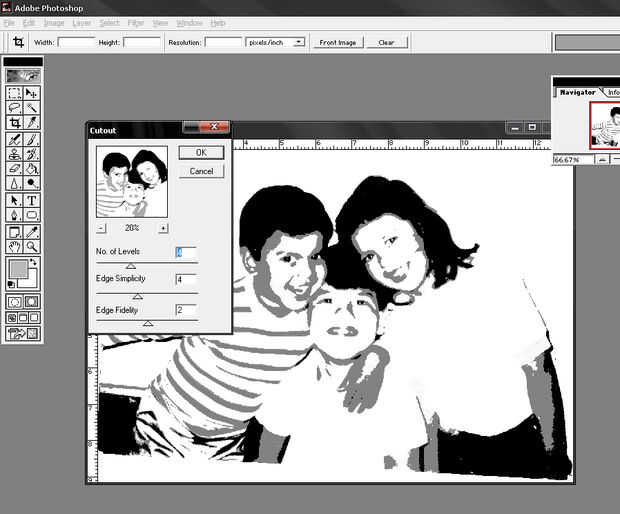Switch to Quick Mask mode
The width and height of the screenshot is (620, 514).
[x=32, y=301]
